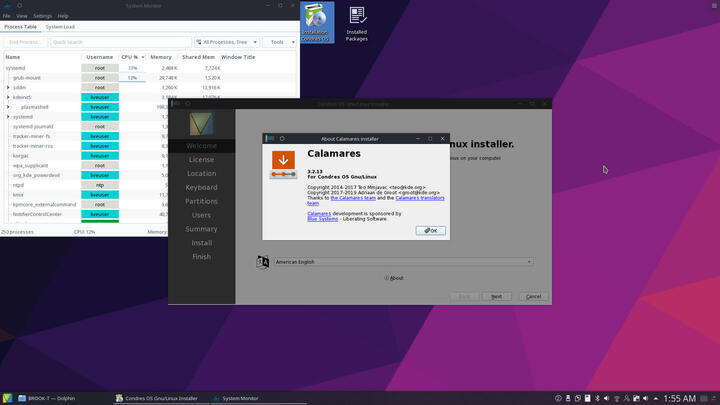Open File menu in System Monitor
The width and height of the screenshot is (720, 405).
coord(6,16)
